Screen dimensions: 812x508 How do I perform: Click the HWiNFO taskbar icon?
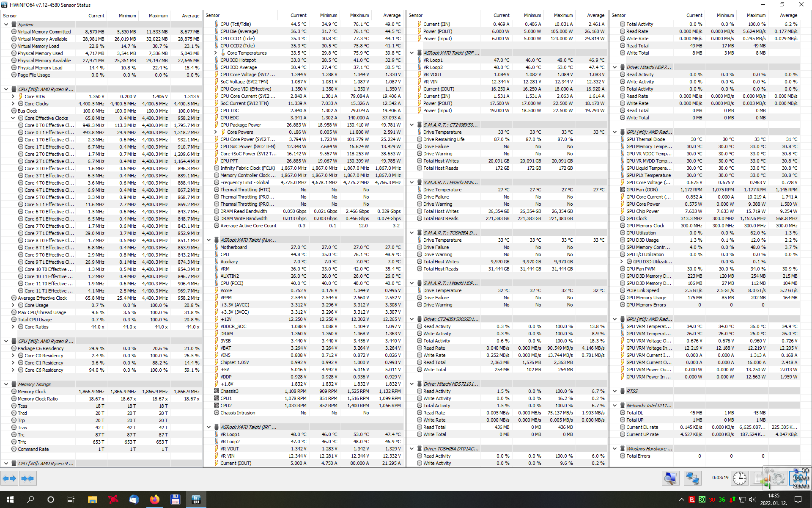coord(196,500)
